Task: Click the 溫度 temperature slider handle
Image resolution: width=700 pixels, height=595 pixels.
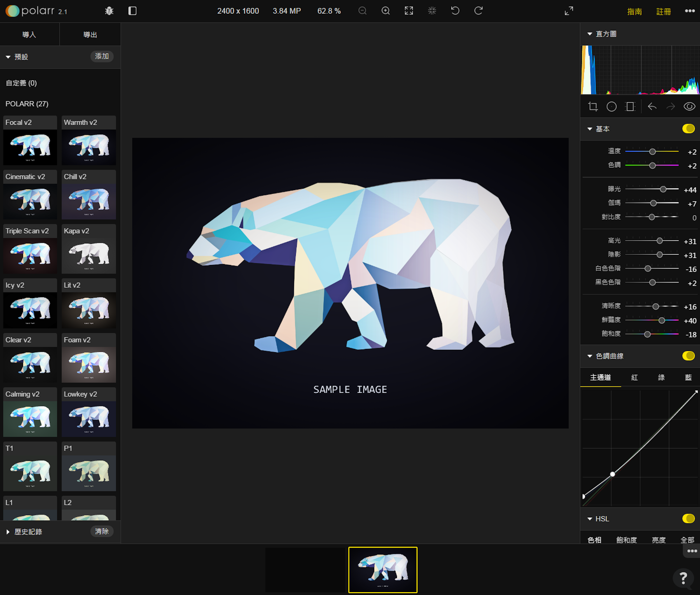Action: [x=652, y=152]
